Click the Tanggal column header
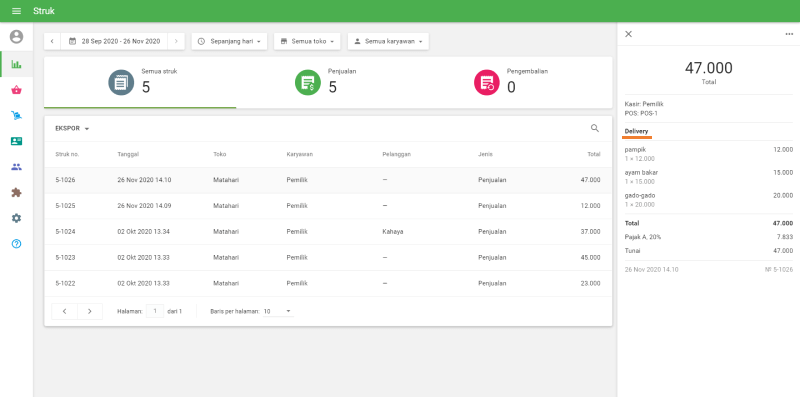Viewport: 800px width, 397px height. tap(128, 154)
